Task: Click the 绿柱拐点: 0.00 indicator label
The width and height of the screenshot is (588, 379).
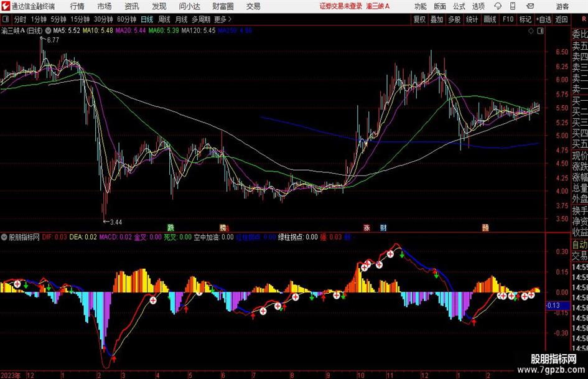Action: pyautogui.click(x=298, y=237)
